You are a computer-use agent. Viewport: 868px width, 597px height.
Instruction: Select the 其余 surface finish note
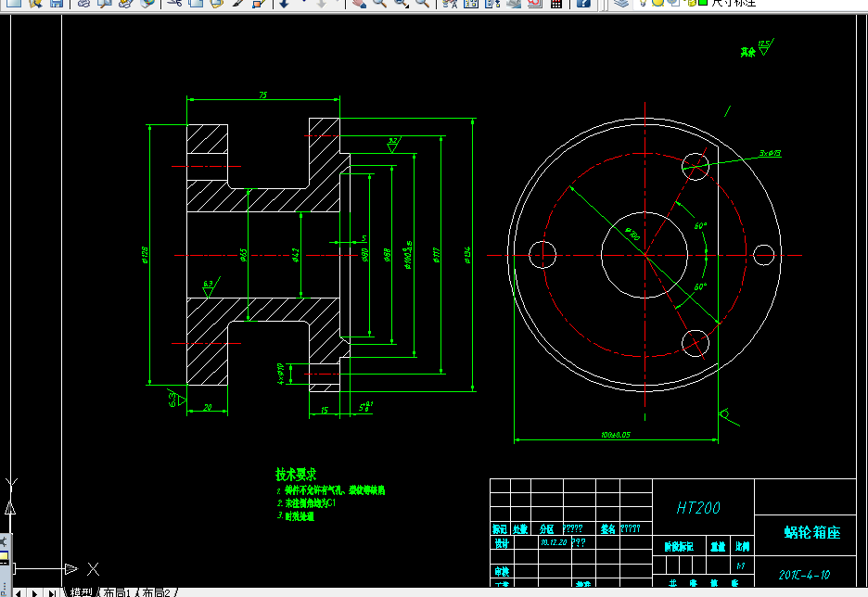pos(747,52)
